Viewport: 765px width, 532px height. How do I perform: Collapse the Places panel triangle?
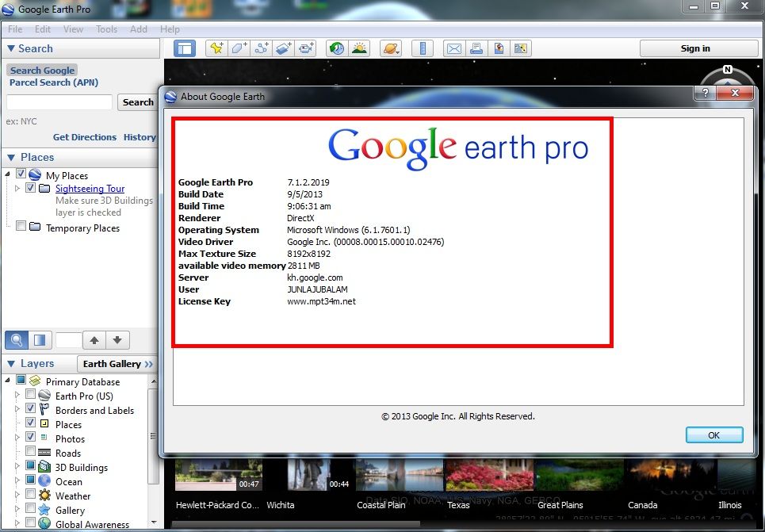(x=11, y=157)
